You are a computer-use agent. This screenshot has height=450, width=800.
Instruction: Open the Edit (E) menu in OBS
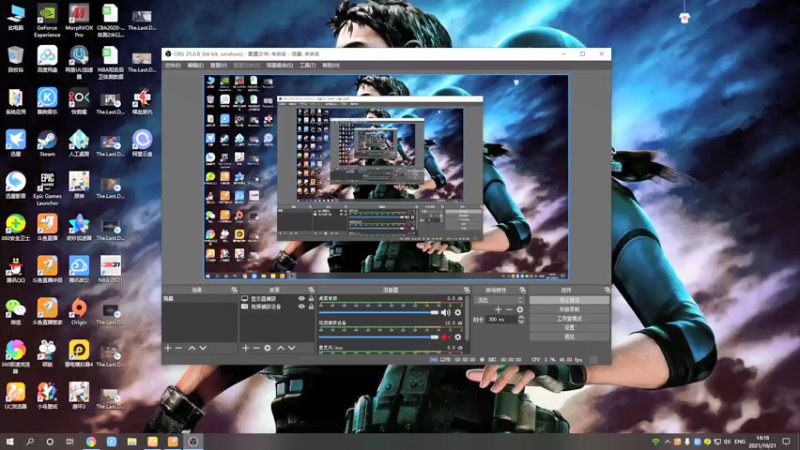pyautogui.click(x=195, y=65)
